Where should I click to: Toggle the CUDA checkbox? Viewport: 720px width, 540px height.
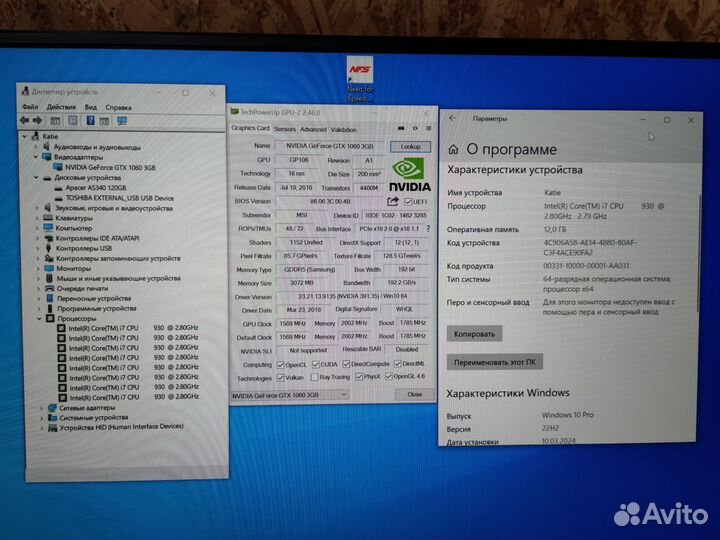pos(315,364)
